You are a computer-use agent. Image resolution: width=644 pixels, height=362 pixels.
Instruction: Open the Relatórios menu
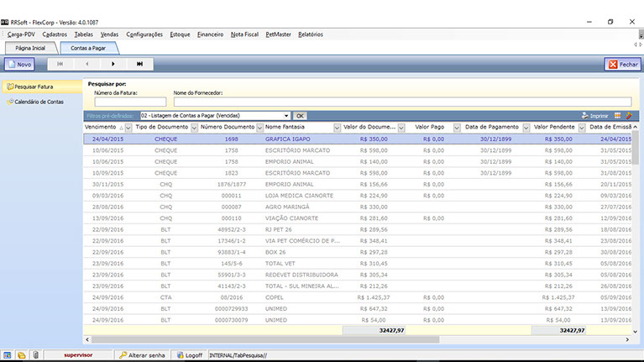(311, 34)
